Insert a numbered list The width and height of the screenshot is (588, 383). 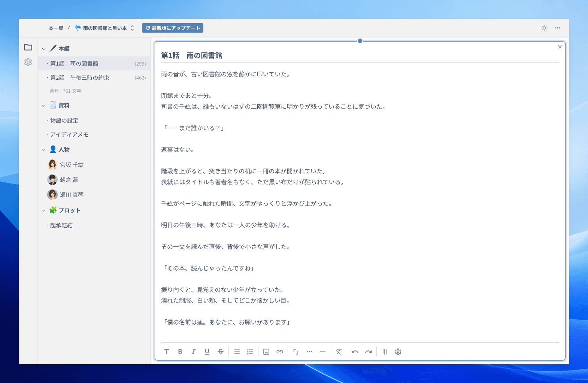coord(250,352)
